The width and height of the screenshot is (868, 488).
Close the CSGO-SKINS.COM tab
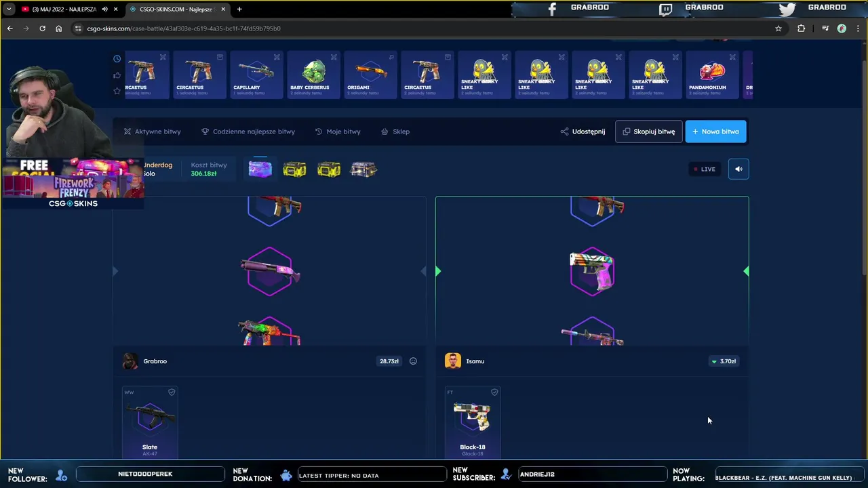click(223, 9)
